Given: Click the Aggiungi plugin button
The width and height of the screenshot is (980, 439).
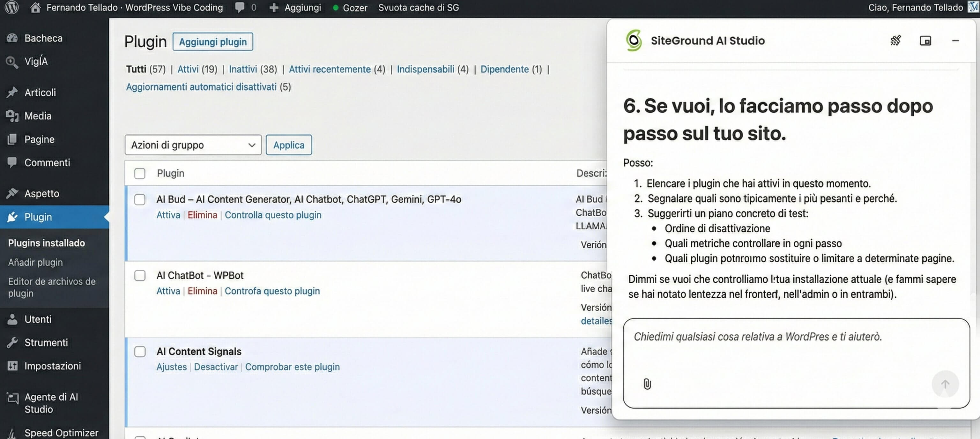Looking at the screenshot, I should coord(213,41).
